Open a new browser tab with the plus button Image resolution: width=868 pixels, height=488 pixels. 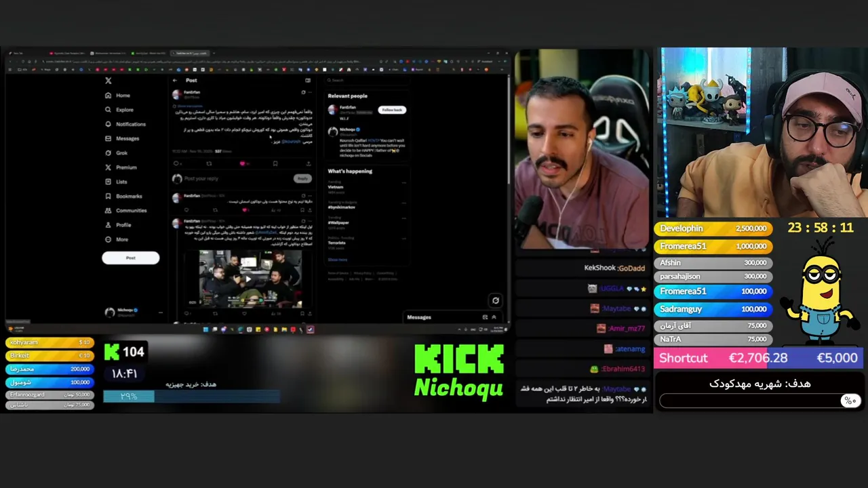(x=216, y=53)
